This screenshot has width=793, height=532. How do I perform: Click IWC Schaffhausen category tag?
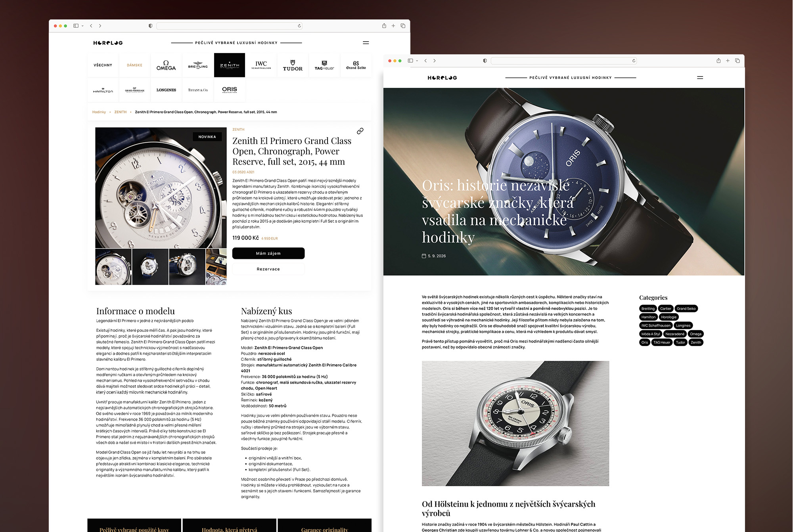(x=656, y=325)
